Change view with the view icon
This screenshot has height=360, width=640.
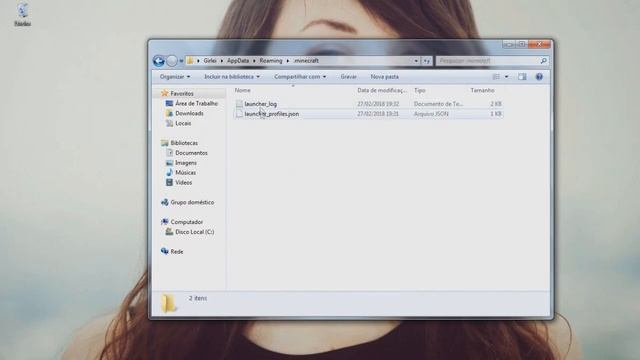[496, 77]
